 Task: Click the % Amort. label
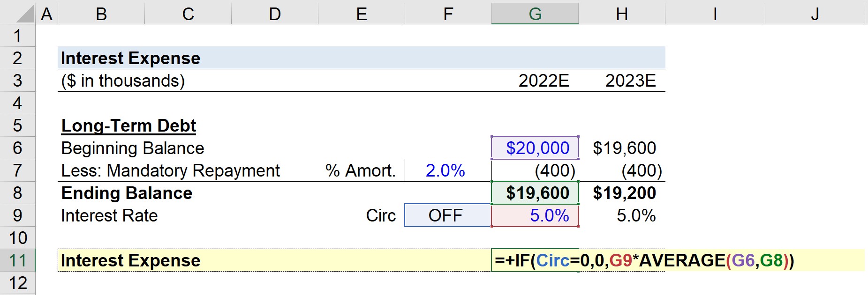(361, 170)
